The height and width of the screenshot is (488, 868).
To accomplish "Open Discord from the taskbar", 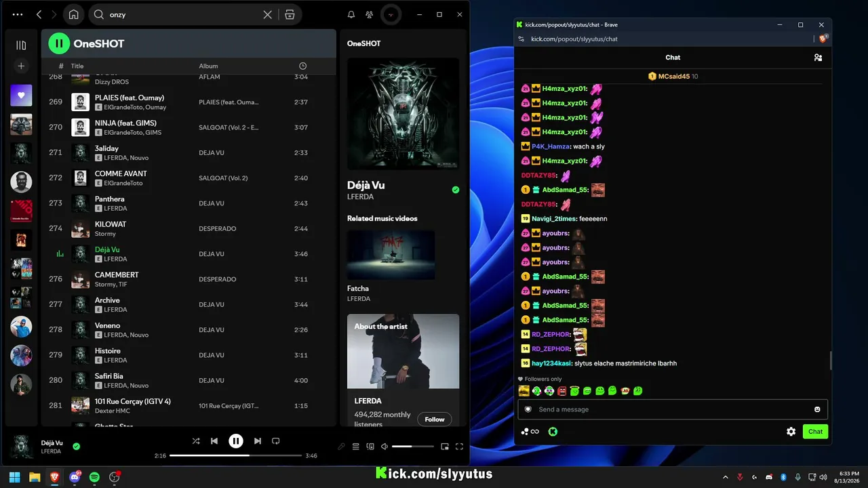I will pyautogui.click(x=75, y=477).
